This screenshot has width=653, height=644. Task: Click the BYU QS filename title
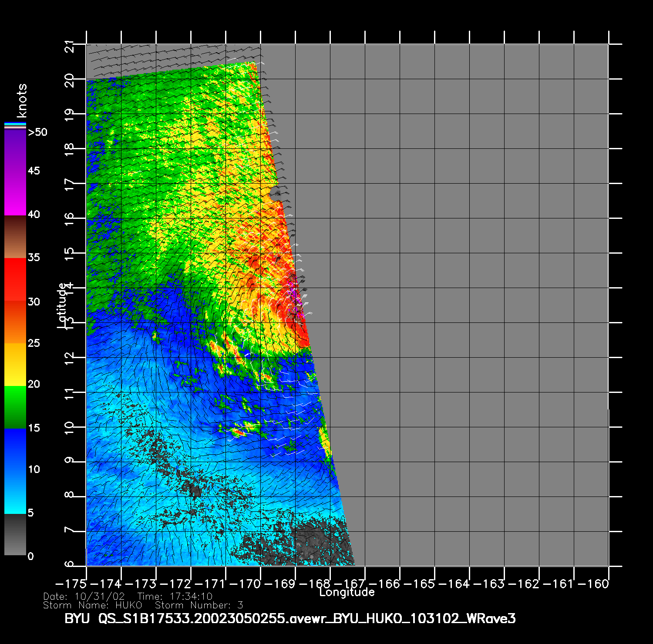(x=290, y=618)
